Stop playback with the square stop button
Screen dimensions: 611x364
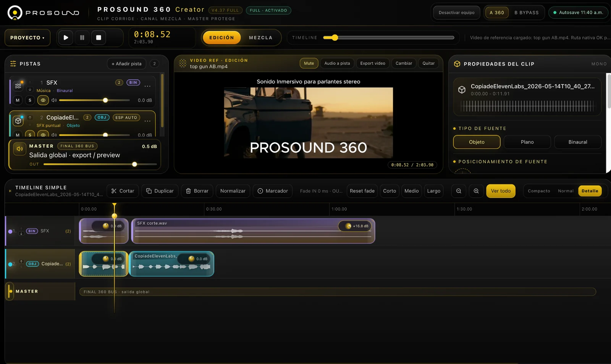click(x=99, y=37)
